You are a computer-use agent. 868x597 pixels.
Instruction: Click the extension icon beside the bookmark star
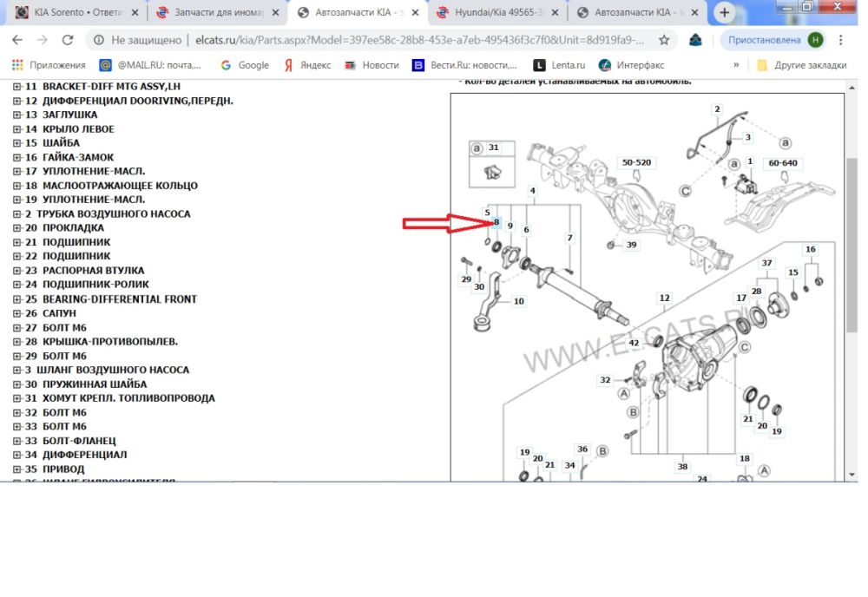click(x=695, y=40)
